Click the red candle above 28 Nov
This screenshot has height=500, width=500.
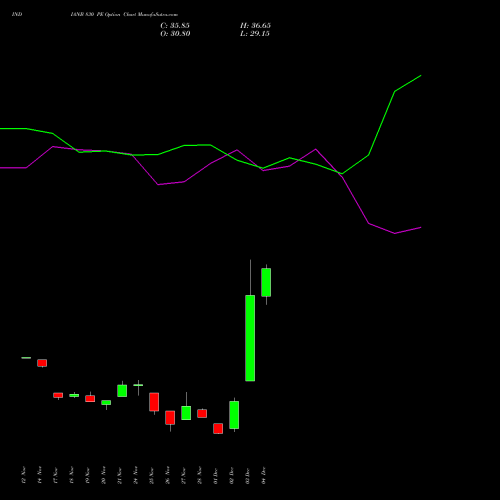click(202, 413)
